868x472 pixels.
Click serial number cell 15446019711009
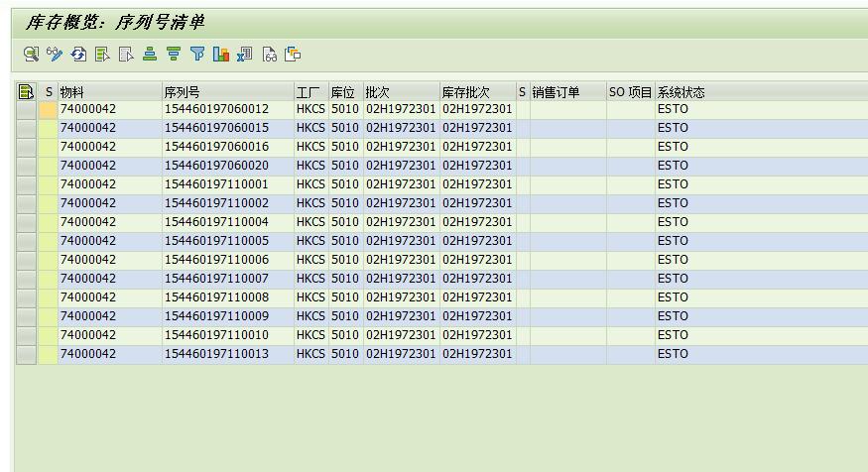[x=227, y=316]
